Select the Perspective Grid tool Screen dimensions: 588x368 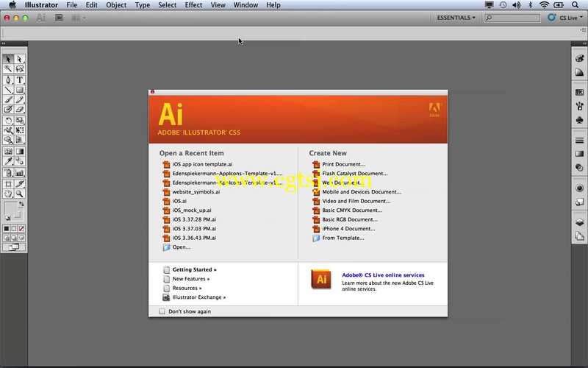click(20, 140)
